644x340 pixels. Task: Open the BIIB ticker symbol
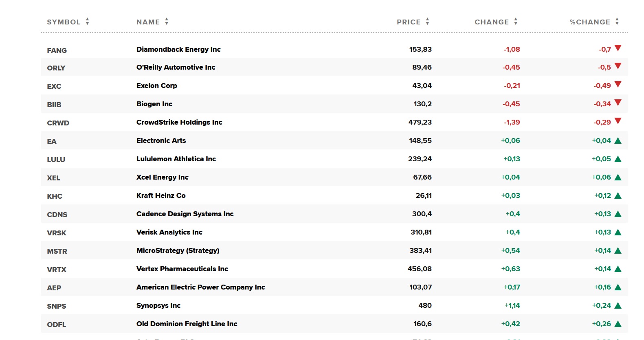tap(54, 105)
